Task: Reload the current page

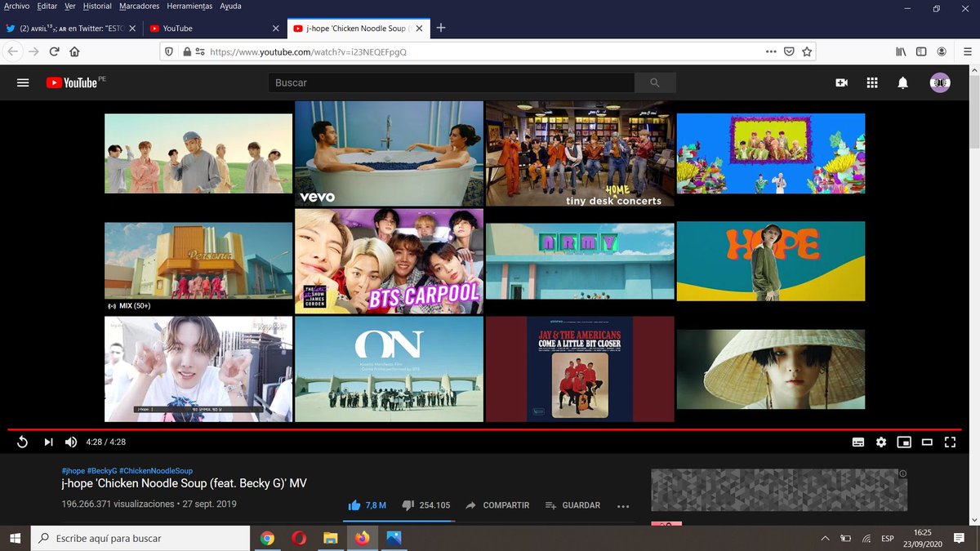Action: (x=54, y=51)
